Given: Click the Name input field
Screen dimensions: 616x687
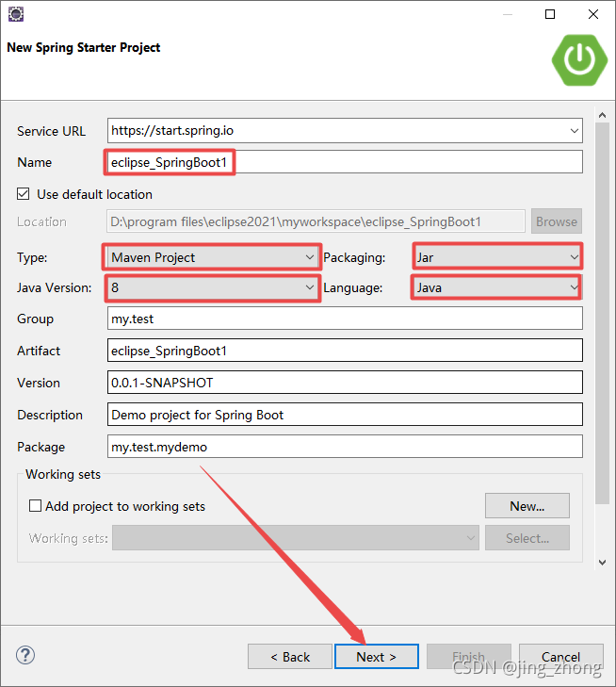Looking at the screenshot, I should 345,162.
